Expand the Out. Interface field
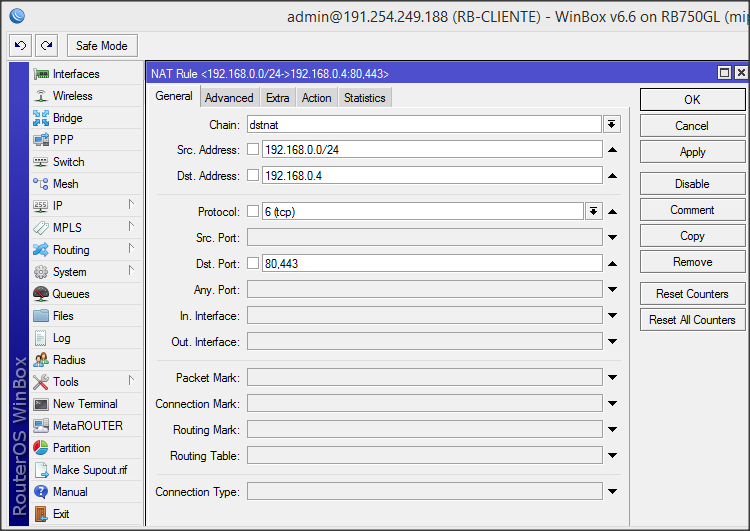This screenshot has height=531, width=750. 612,342
